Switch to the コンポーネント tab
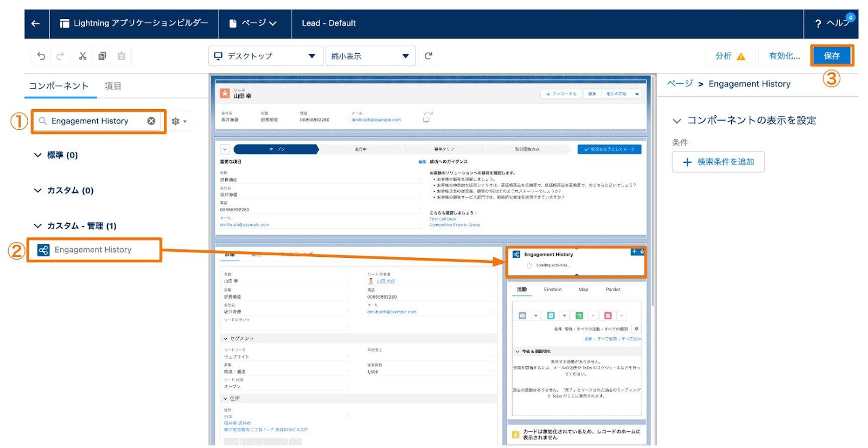This screenshot has width=868, height=448. click(x=59, y=86)
